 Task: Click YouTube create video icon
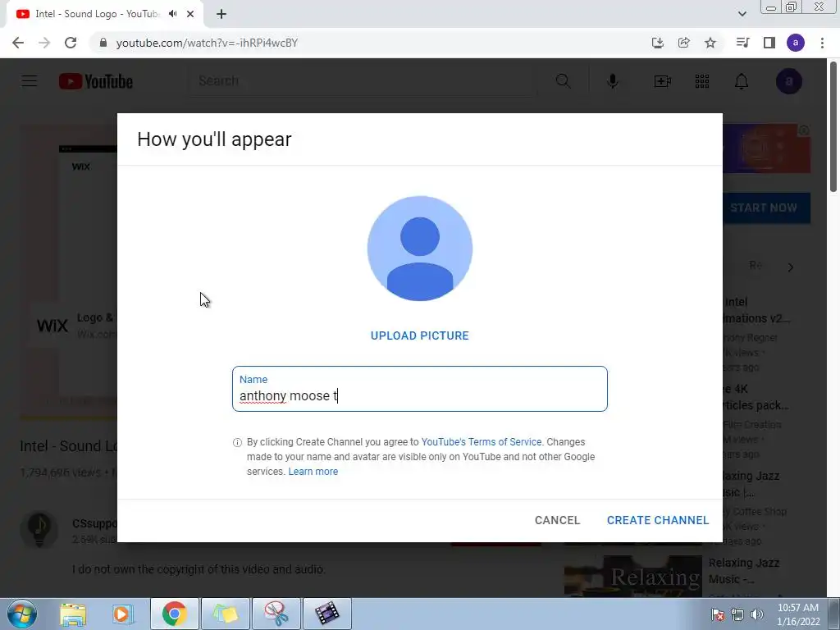click(663, 81)
